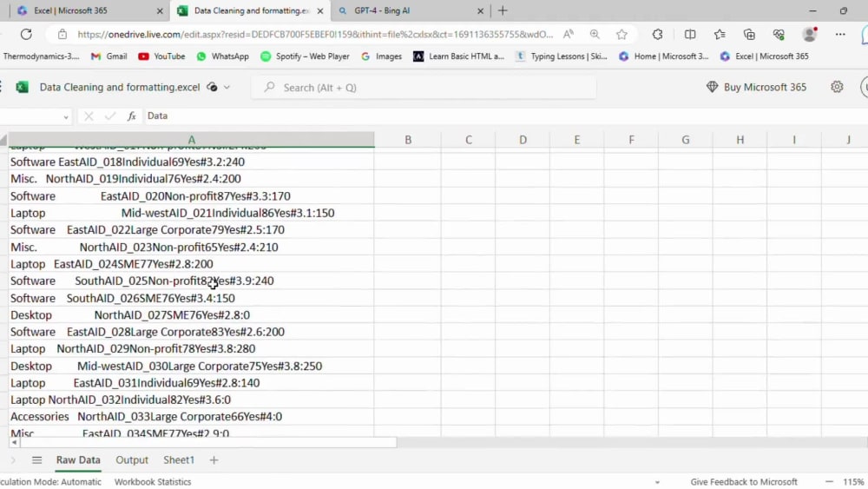Click the Select All corner triangle

[x=3, y=140]
